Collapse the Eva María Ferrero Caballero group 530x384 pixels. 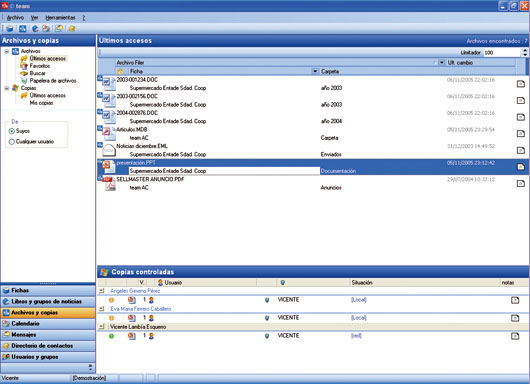point(101,309)
